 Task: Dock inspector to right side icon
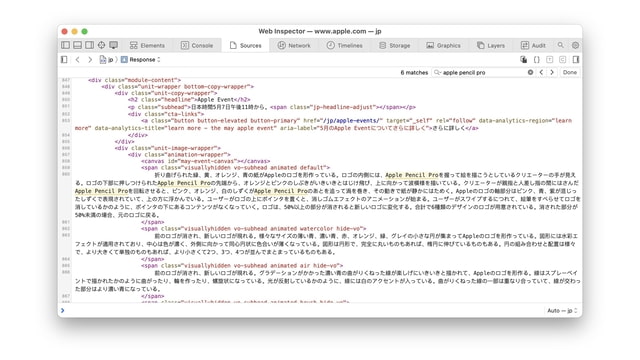click(89, 45)
